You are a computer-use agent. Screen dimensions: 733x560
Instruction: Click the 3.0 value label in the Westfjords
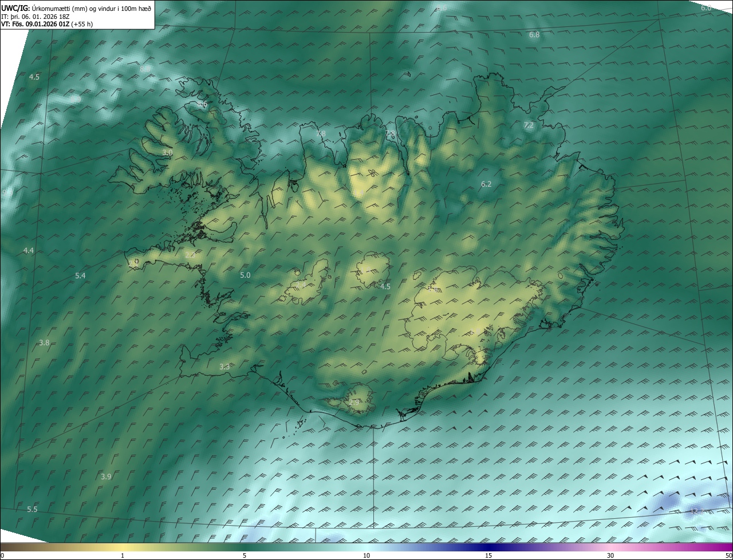pyautogui.click(x=167, y=153)
